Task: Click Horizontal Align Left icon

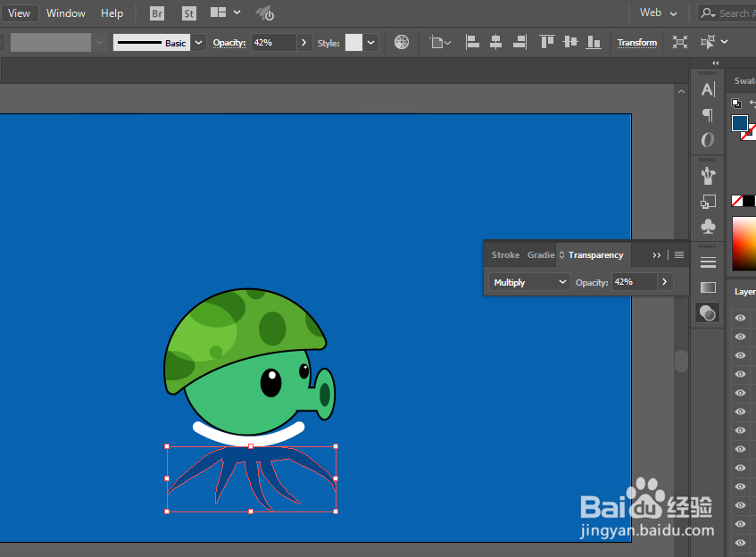Action: tap(472, 43)
